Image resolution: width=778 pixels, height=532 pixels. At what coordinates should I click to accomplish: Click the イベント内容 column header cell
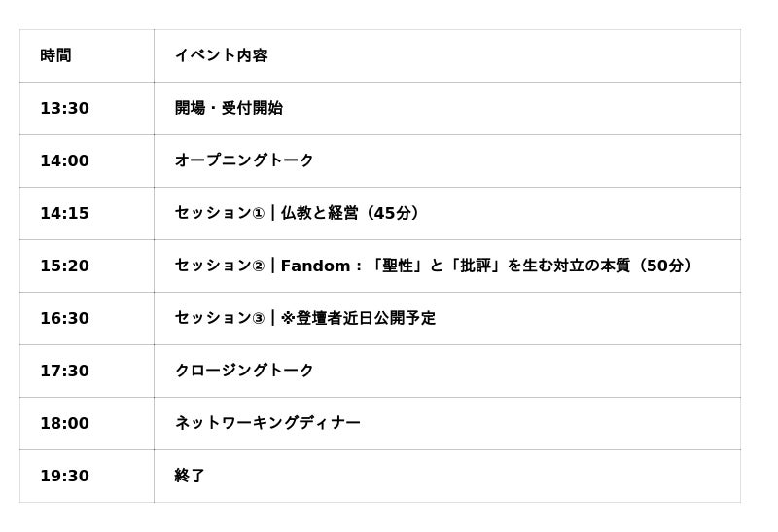click(x=221, y=55)
